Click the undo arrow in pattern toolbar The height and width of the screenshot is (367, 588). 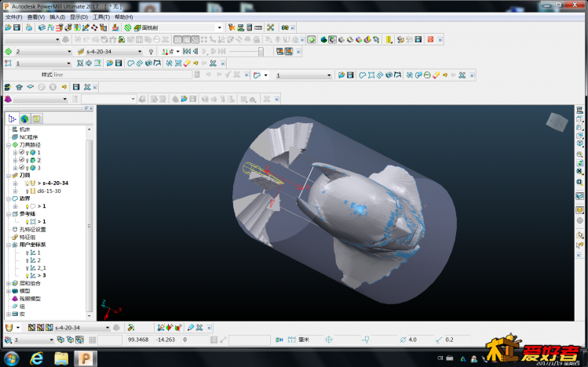195,64
